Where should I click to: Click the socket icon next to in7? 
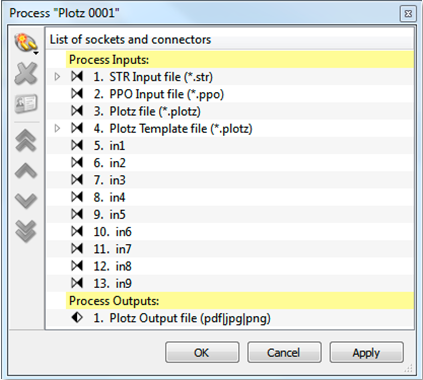click(x=77, y=249)
